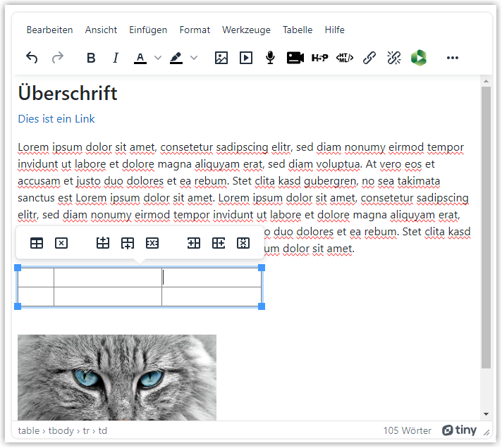This screenshot has height=448, width=502.
Task: Insert an image via toolbar icon
Action: pyautogui.click(x=221, y=58)
